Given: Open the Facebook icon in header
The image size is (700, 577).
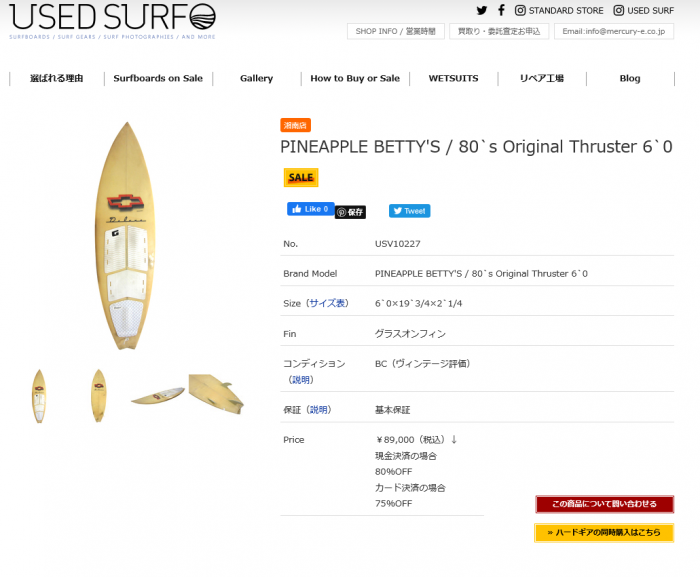Looking at the screenshot, I should point(501,11).
